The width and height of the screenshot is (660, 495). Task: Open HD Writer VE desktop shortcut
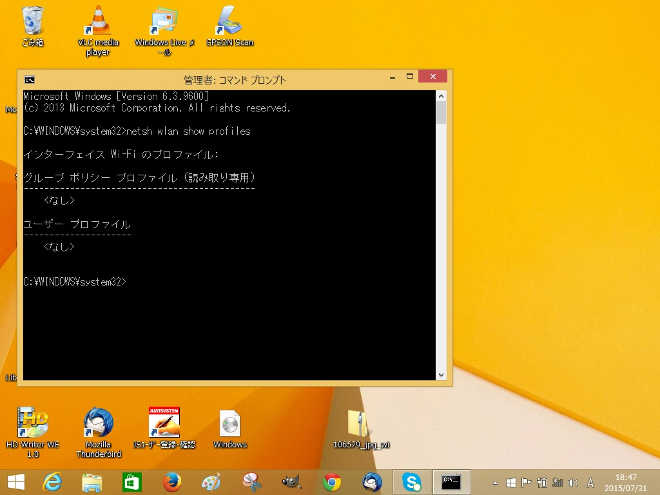point(33,423)
